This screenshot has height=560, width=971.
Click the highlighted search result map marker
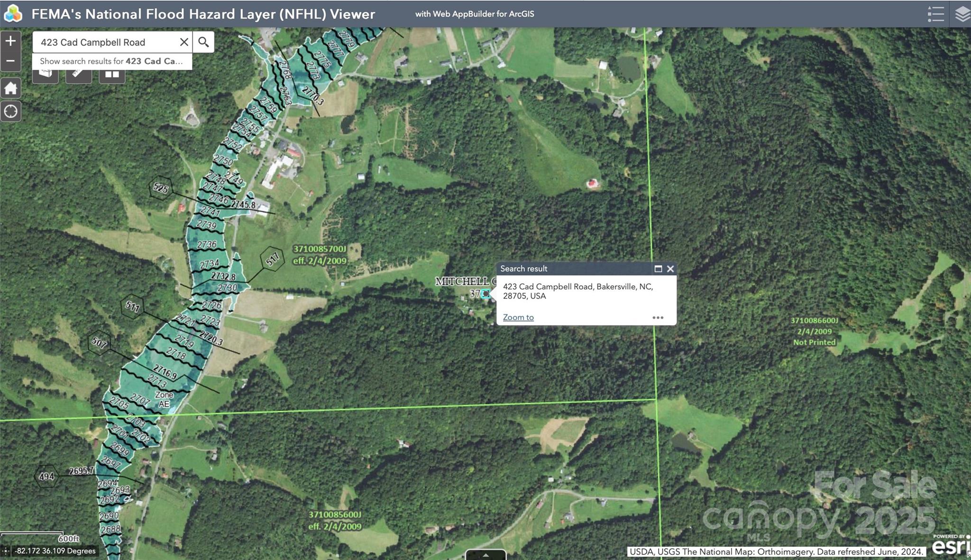coord(485,294)
